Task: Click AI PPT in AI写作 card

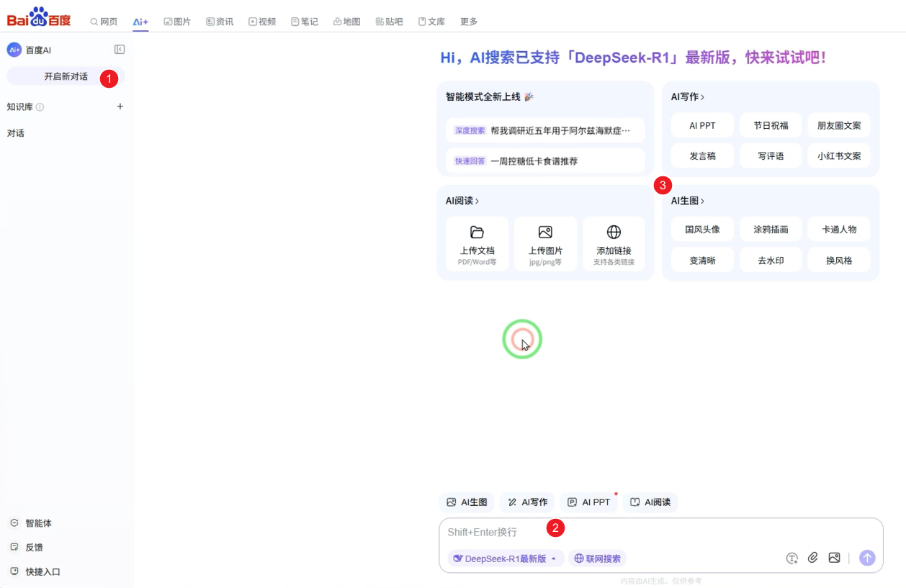Action: click(702, 125)
